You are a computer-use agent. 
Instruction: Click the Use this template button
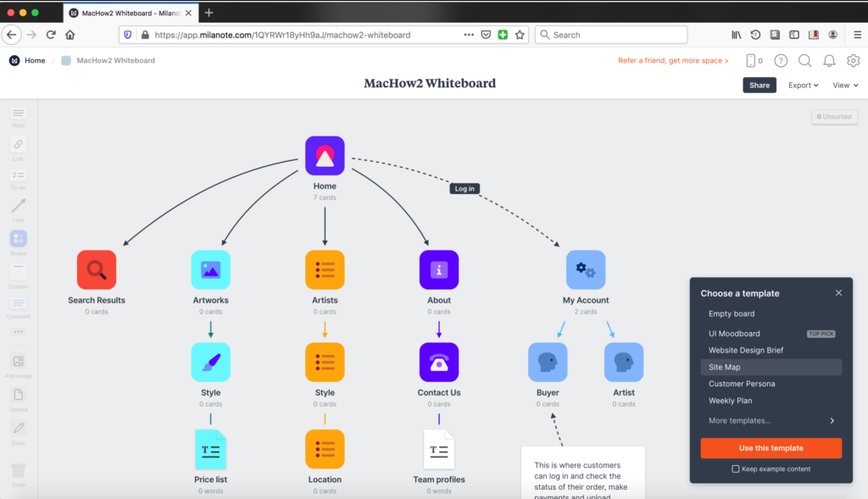(771, 448)
